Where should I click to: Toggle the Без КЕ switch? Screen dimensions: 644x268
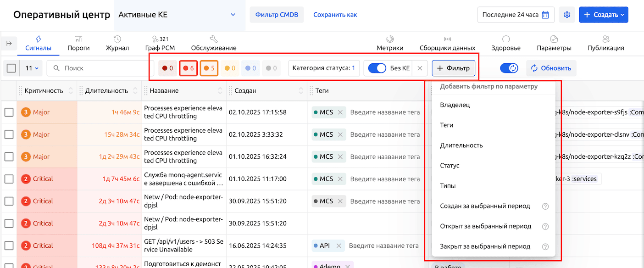tap(377, 68)
